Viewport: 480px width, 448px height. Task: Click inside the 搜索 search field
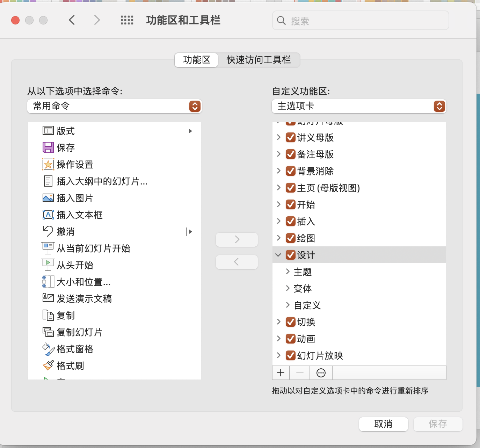click(x=360, y=20)
